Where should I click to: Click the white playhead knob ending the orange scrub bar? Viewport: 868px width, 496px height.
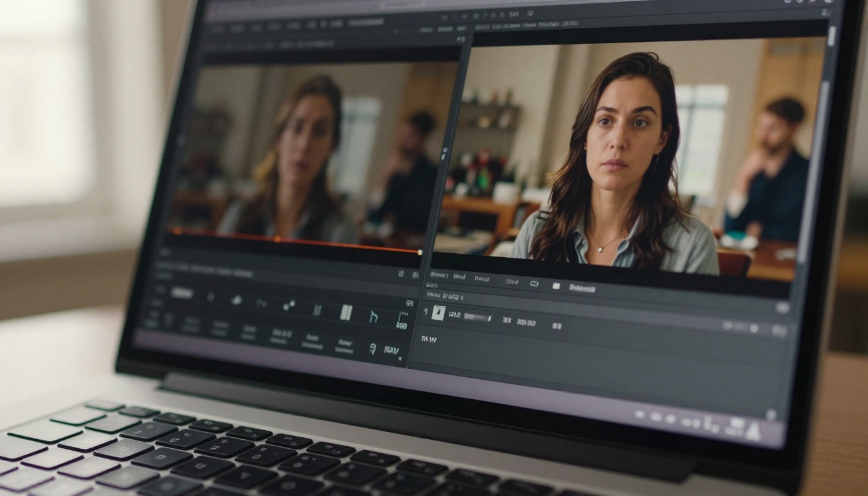(x=420, y=253)
